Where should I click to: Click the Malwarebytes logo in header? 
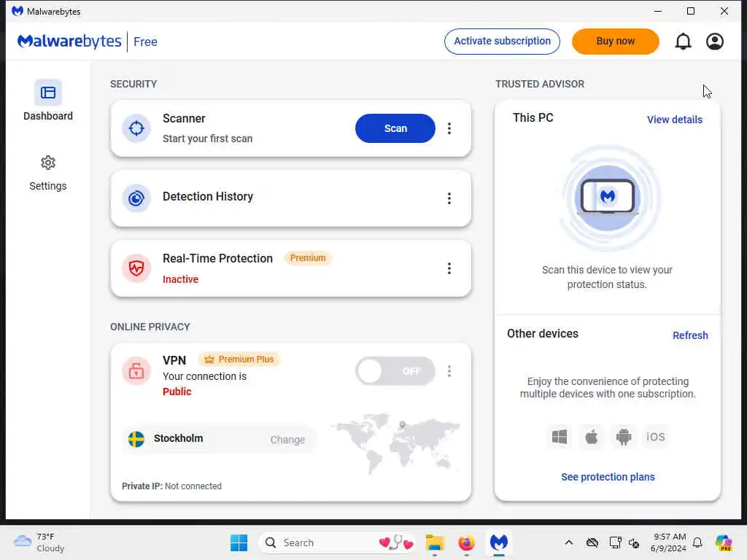click(69, 42)
